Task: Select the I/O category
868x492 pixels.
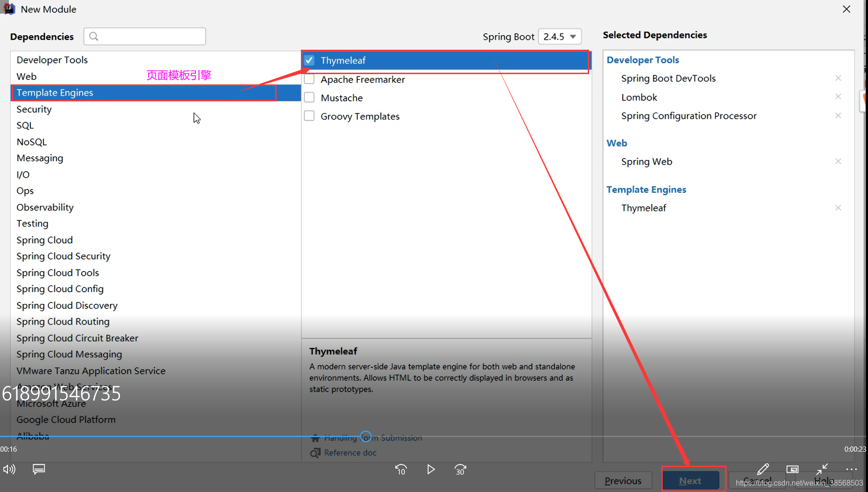Action: point(156,174)
